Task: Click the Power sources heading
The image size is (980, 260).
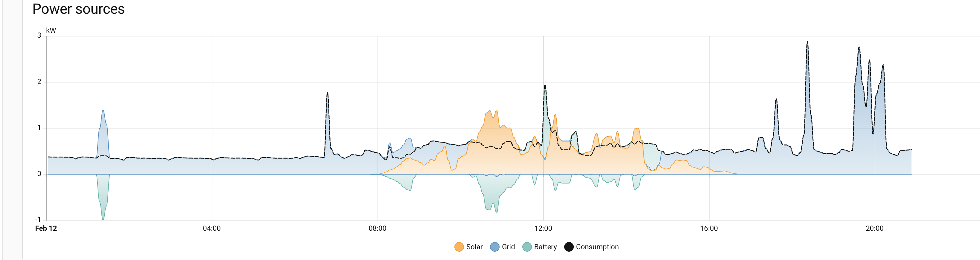Action: [x=78, y=9]
